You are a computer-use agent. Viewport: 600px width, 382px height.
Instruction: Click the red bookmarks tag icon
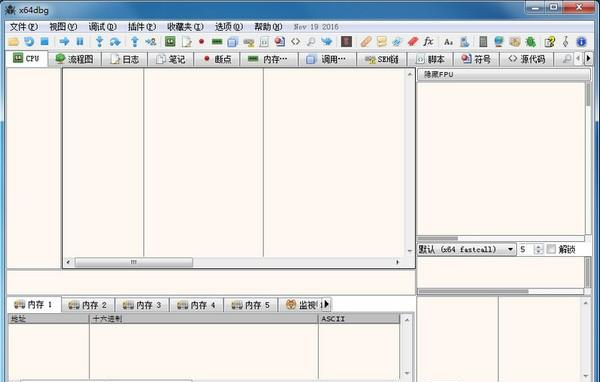[x=413, y=41]
